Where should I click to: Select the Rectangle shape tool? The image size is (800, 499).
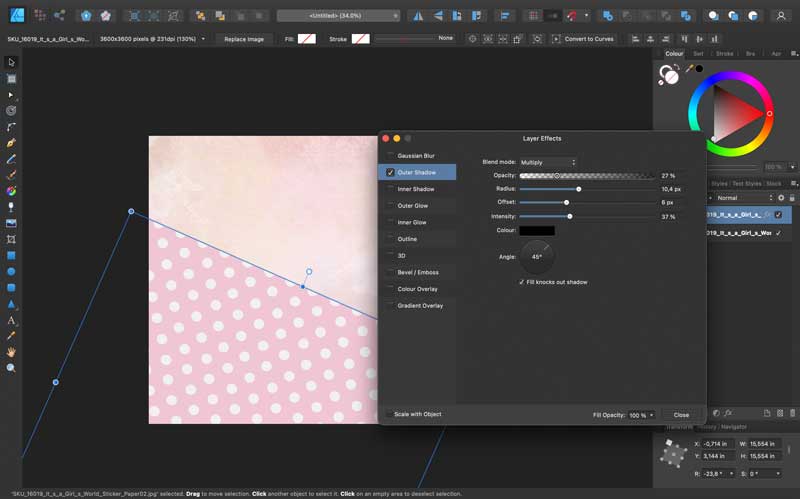click(x=11, y=255)
